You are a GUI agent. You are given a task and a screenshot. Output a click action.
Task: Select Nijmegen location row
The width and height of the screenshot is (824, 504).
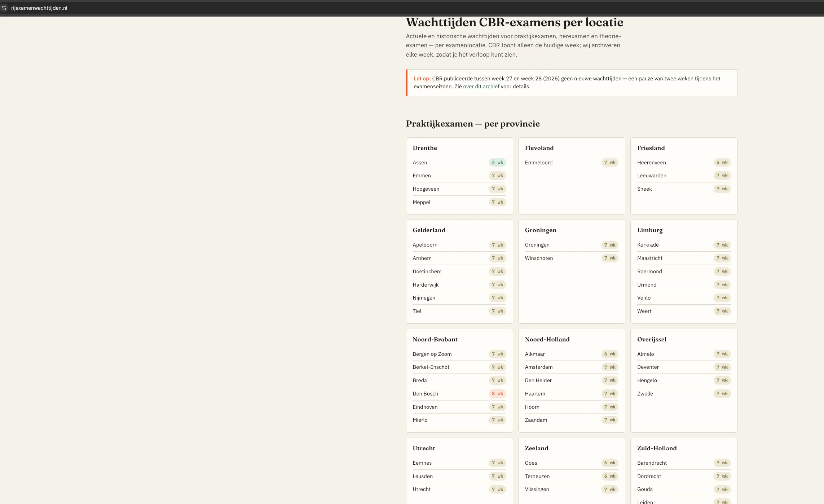click(x=459, y=298)
